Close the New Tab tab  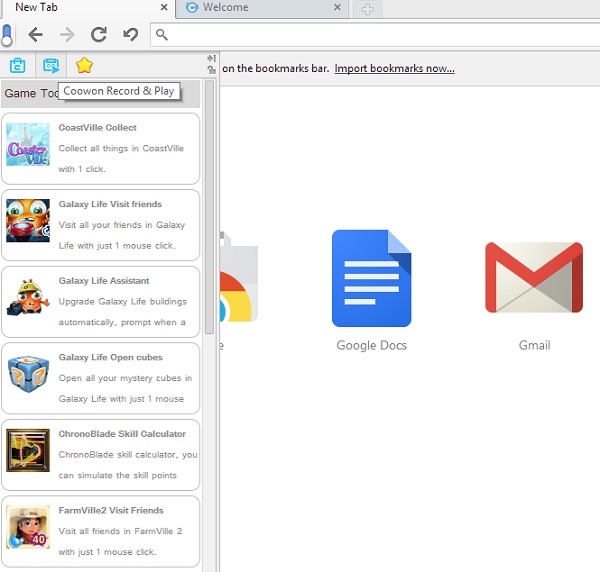click(x=164, y=7)
